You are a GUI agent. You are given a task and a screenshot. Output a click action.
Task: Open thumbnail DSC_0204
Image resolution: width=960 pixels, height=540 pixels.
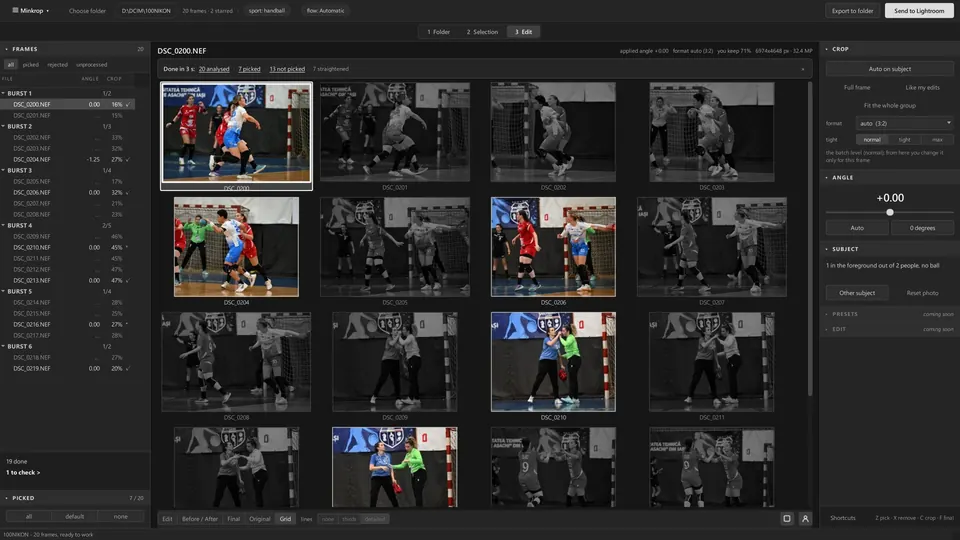236,247
